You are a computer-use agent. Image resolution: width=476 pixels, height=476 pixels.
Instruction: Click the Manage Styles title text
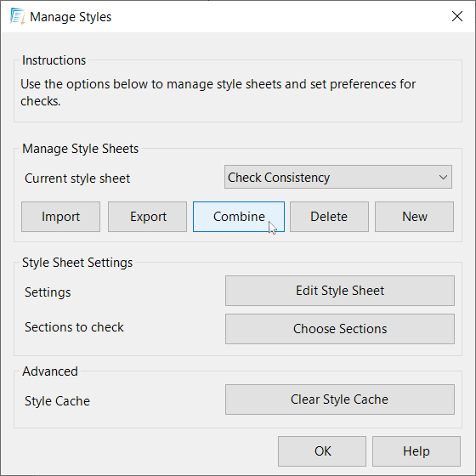[x=71, y=17]
